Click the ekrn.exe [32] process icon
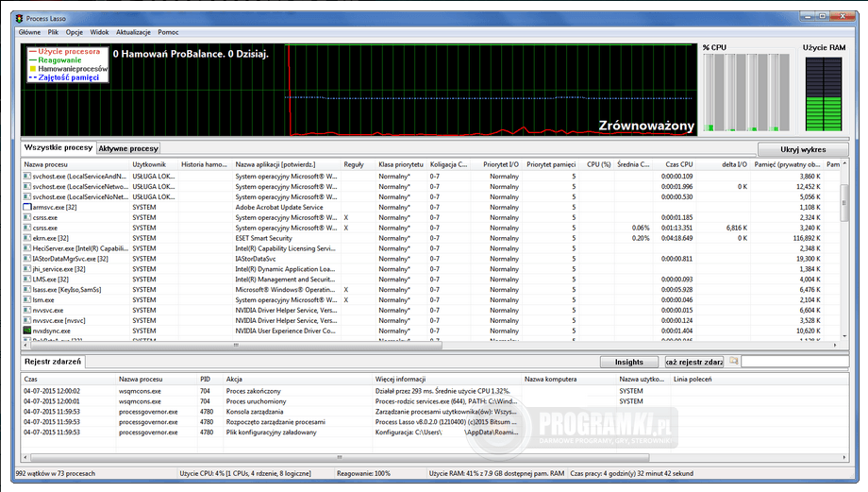The height and width of the screenshot is (492, 868). (26, 238)
